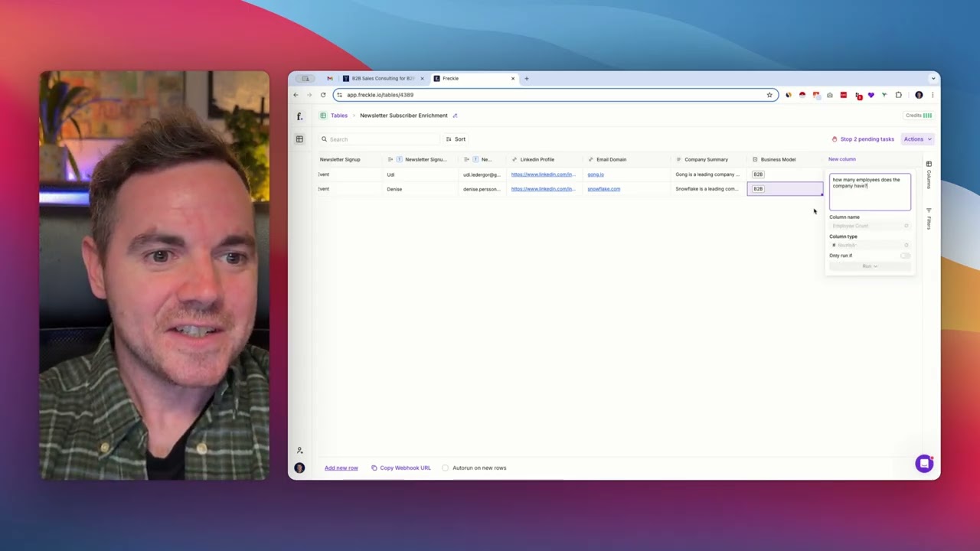
Task: Open the gong.io email domain link
Action: pyautogui.click(x=596, y=174)
